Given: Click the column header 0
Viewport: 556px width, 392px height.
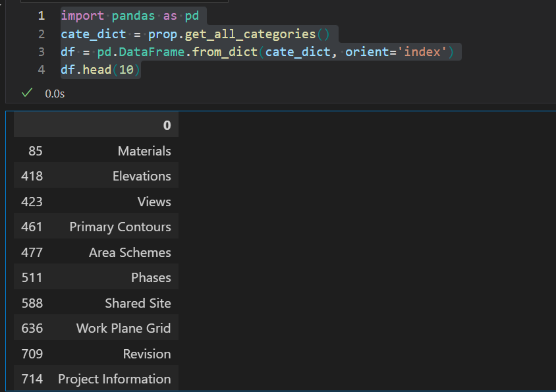Looking at the screenshot, I should (x=167, y=125).
